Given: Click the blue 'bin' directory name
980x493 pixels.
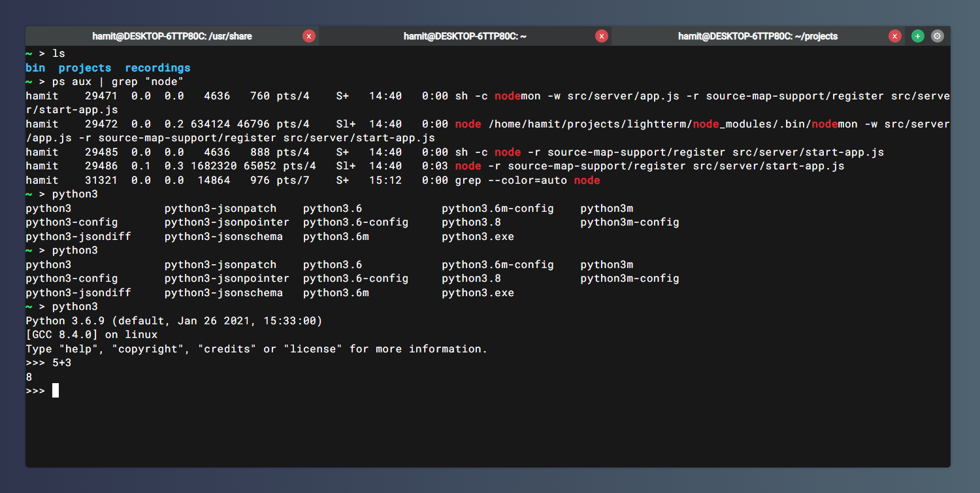Looking at the screenshot, I should coord(35,68).
